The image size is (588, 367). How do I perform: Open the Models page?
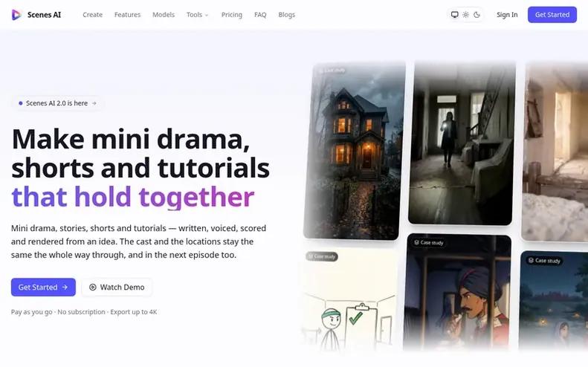[164, 15]
